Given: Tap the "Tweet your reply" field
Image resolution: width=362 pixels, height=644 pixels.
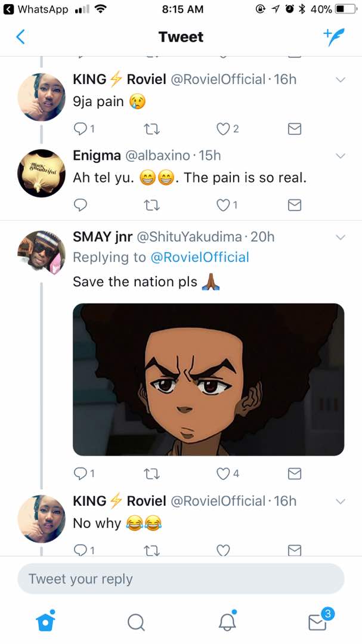Looking at the screenshot, I should pyautogui.click(x=181, y=579).
